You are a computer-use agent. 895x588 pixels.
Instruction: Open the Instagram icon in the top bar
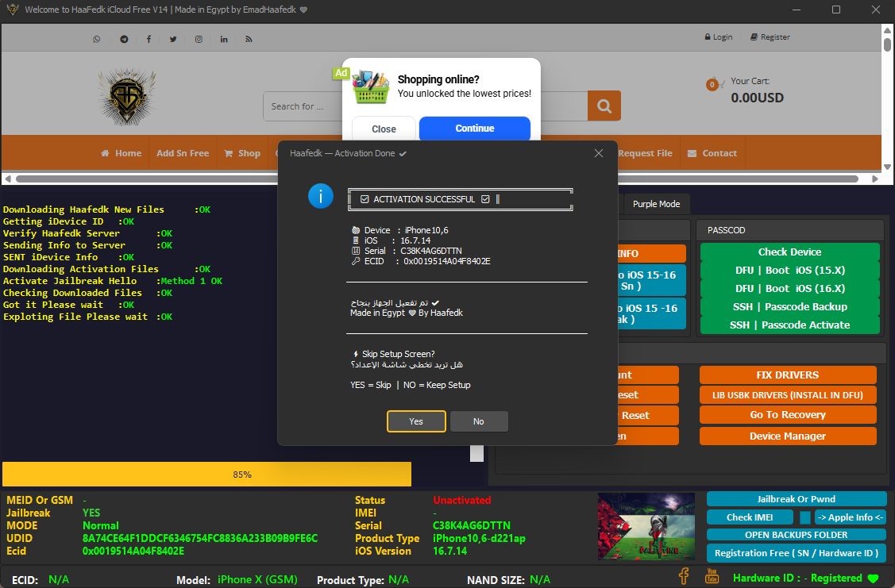point(199,39)
